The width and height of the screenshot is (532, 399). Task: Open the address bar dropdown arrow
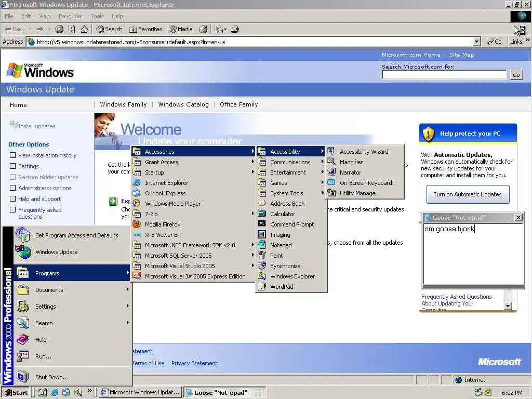coord(477,42)
